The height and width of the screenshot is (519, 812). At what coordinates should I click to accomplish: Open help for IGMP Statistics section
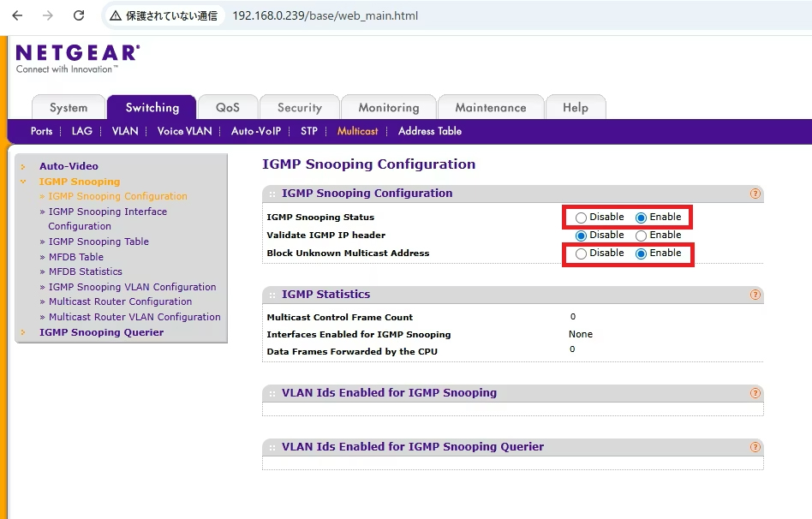[x=755, y=295]
